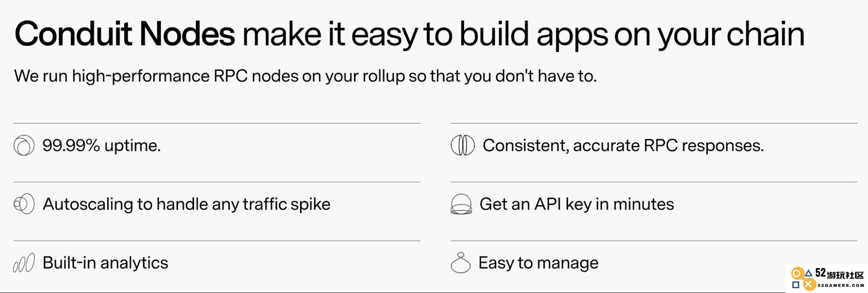The image size is (868, 293).
Task: Click the 52GAMERS.COM watermark text
Action: click(x=841, y=286)
